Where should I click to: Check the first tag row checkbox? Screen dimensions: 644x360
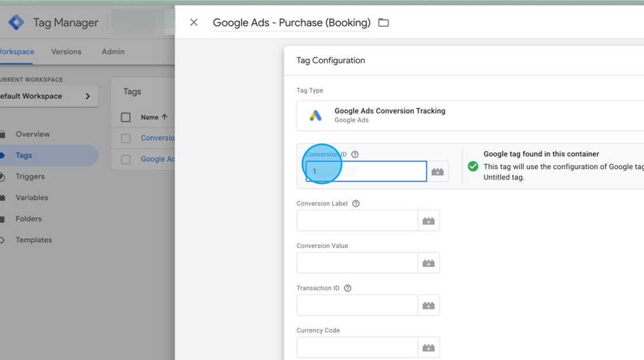tap(126, 138)
